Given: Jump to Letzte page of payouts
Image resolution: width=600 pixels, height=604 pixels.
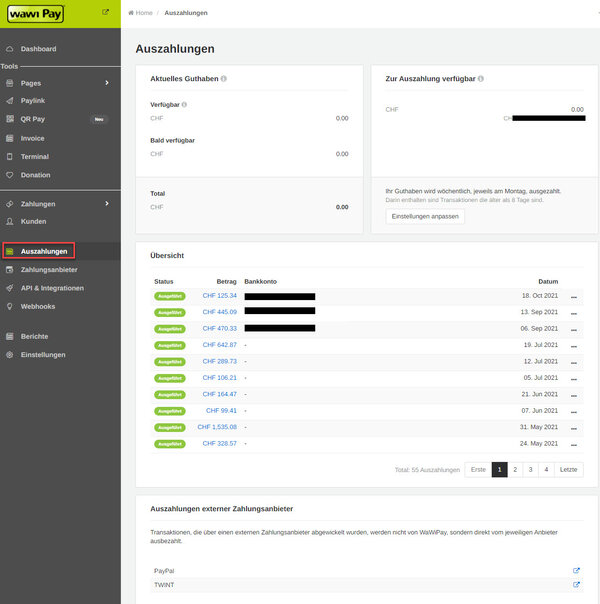Looking at the screenshot, I should pyautogui.click(x=568, y=470).
